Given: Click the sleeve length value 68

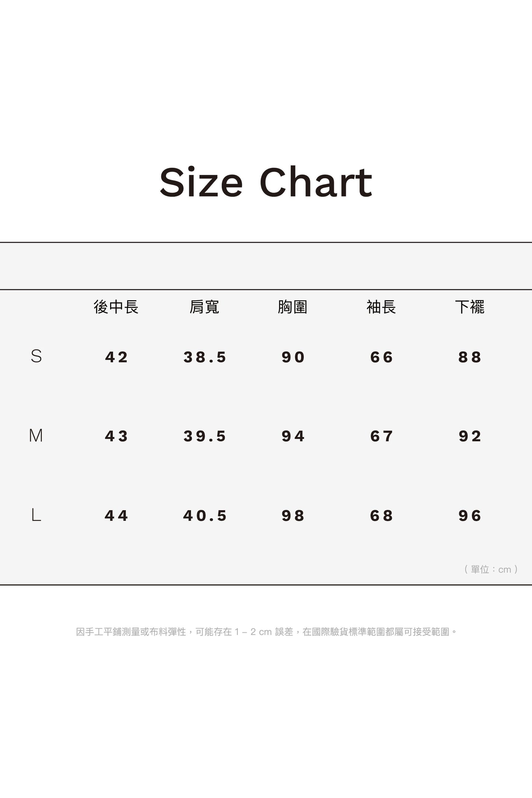Looking at the screenshot, I should tap(382, 516).
